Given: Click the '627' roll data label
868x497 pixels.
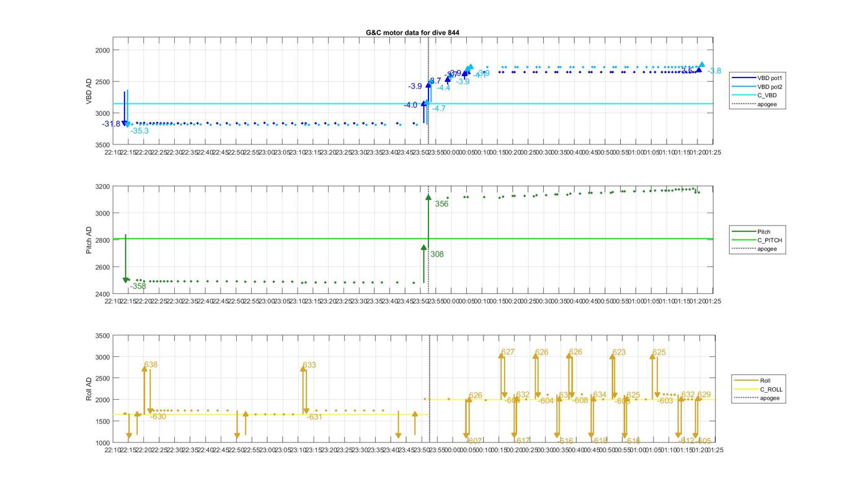Looking at the screenshot, I should (508, 352).
